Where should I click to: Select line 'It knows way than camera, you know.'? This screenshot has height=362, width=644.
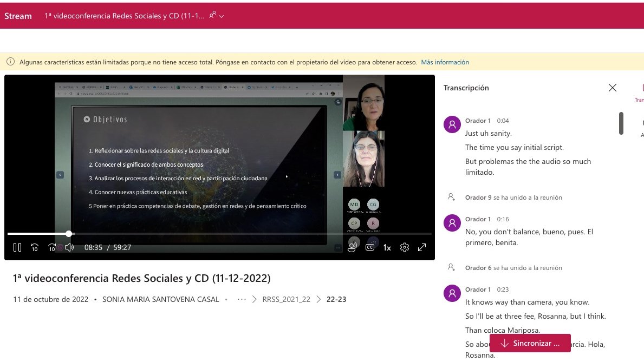(528, 302)
